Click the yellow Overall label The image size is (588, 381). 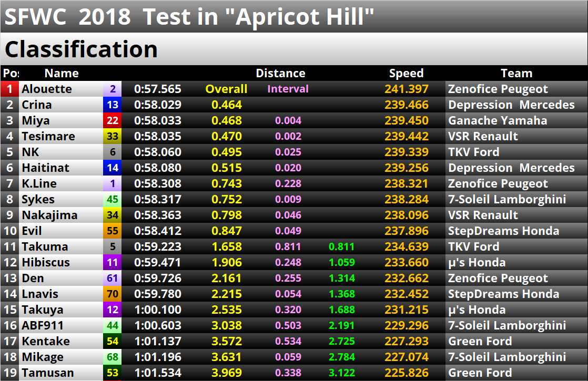click(226, 89)
